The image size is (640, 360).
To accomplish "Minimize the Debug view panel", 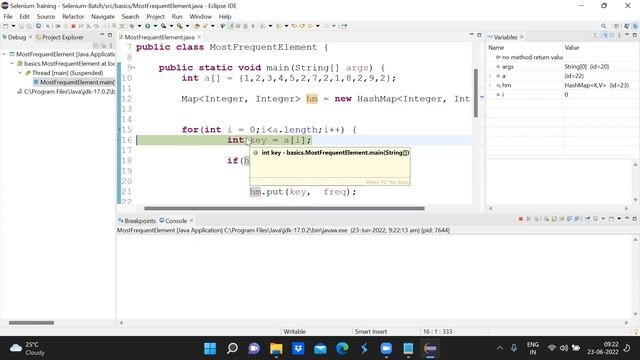I will 102,35.
